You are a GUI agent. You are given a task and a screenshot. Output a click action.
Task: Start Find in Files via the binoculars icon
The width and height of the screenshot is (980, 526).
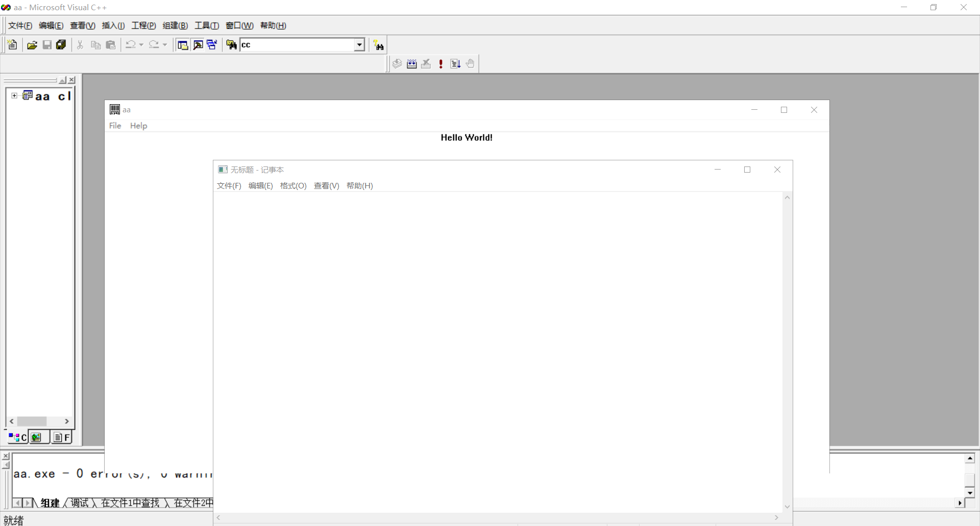coord(231,45)
